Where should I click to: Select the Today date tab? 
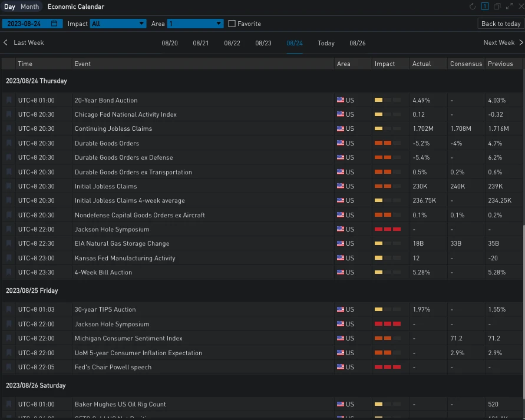point(326,43)
